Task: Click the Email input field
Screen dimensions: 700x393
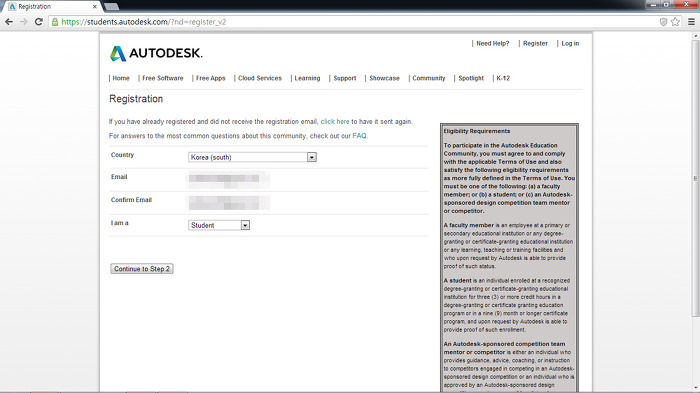Action: point(229,179)
